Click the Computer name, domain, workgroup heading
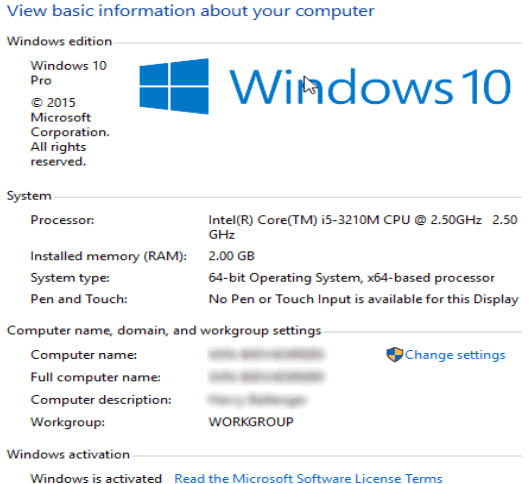This screenshot has height=484, width=532. click(164, 331)
